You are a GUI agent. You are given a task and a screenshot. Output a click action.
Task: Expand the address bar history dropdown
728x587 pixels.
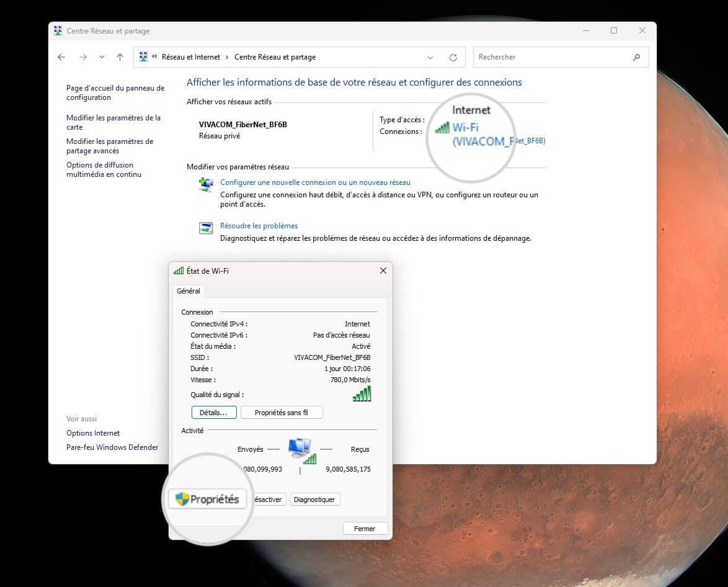coord(430,58)
